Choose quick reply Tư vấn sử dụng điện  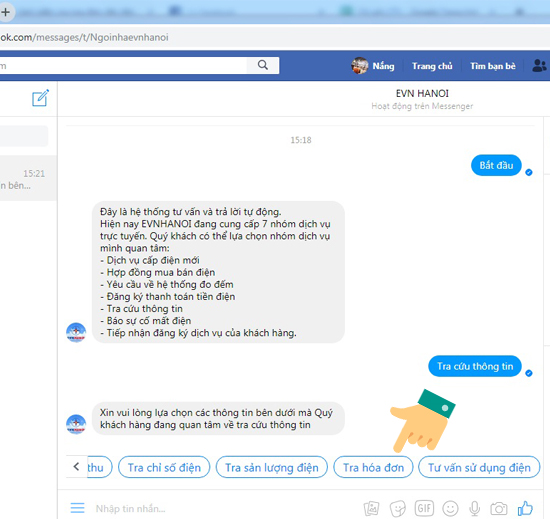click(x=479, y=467)
